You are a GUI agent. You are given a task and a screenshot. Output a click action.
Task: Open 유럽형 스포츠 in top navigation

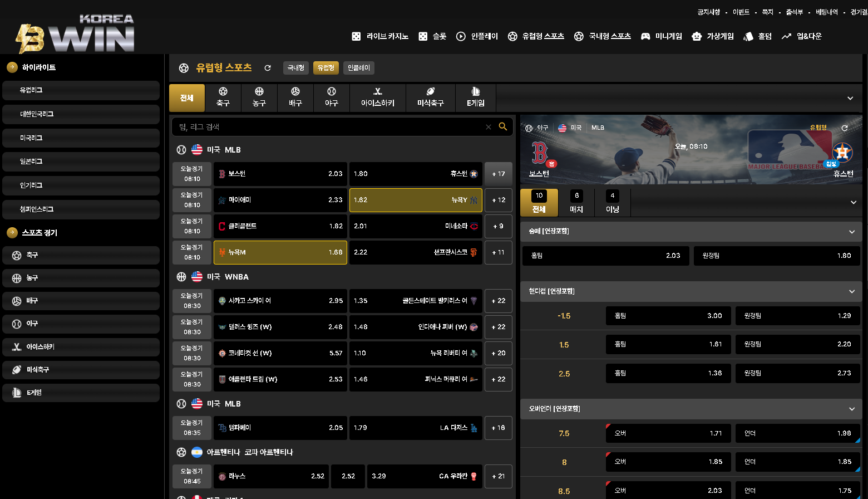click(x=536, y=36)
